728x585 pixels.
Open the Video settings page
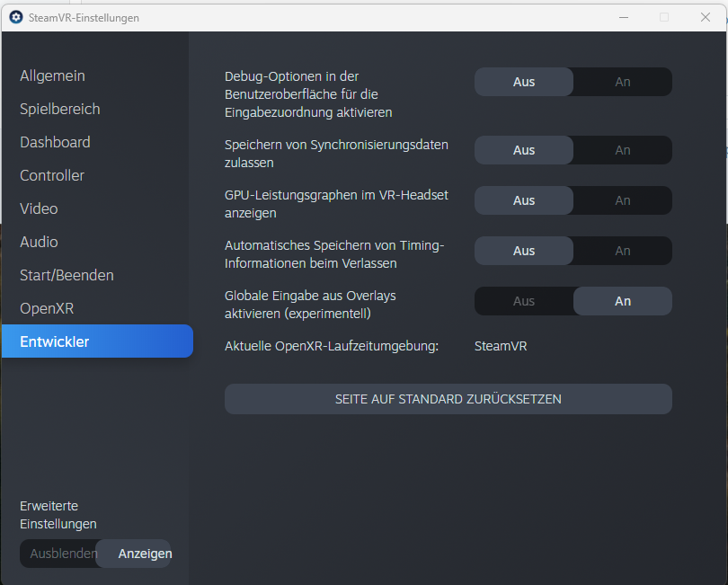(x=39, y=209)
